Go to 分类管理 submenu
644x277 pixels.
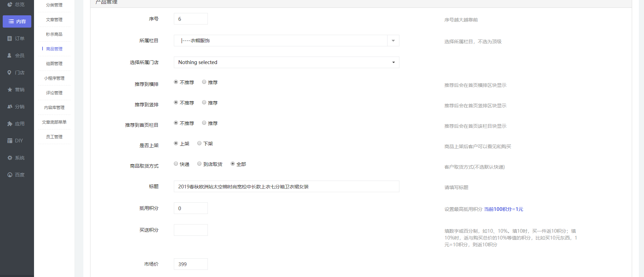[x=54, y=5]
